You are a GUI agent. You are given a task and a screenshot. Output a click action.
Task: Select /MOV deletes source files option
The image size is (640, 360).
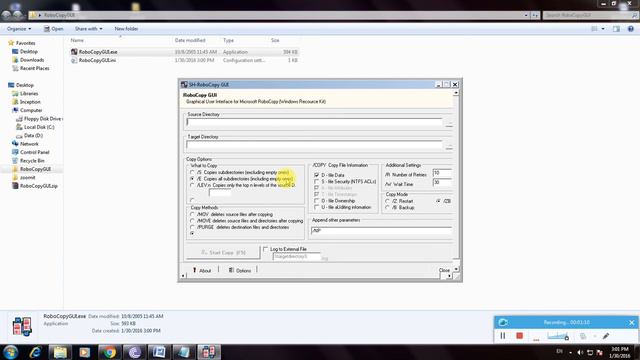192,214
